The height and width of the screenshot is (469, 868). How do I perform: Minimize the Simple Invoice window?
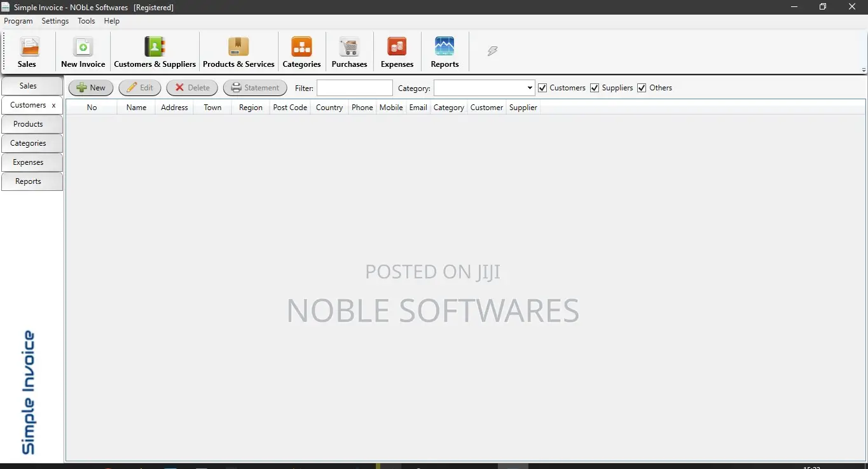794,7
